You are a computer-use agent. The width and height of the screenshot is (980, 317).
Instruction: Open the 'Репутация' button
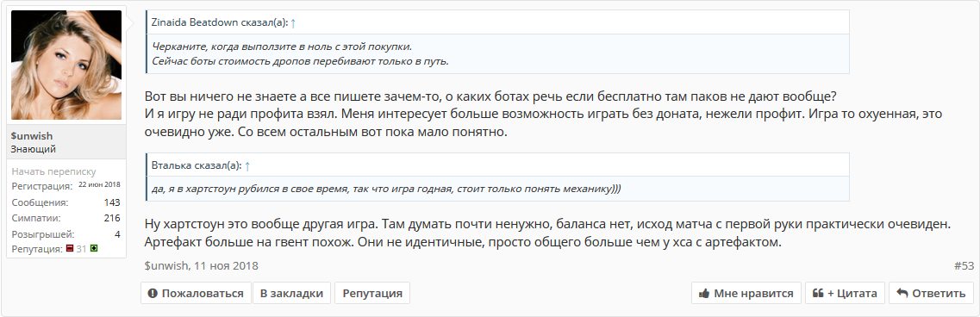point(371,293)
